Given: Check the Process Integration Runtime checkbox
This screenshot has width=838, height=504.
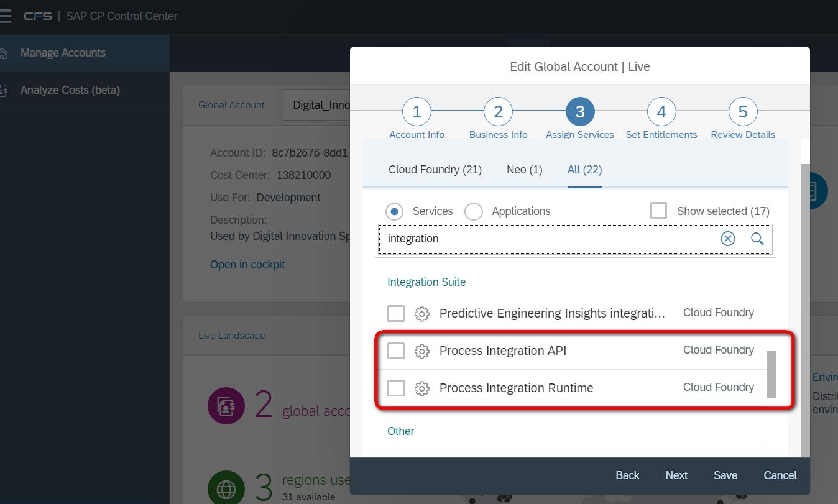Looking at the screenshot, I should 396,388.
